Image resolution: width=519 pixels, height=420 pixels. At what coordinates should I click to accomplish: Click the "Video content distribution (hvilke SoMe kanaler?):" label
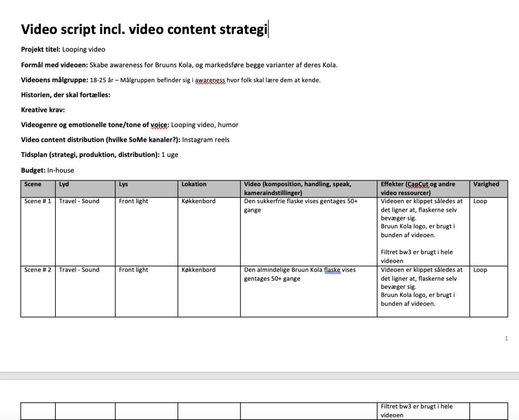[x=101, y=140]
